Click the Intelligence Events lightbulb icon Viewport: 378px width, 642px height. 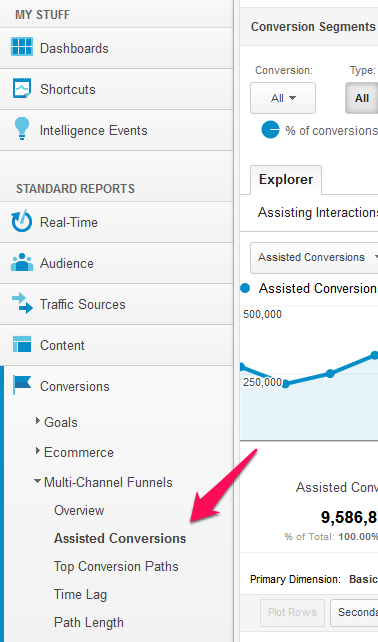point(22,129)
